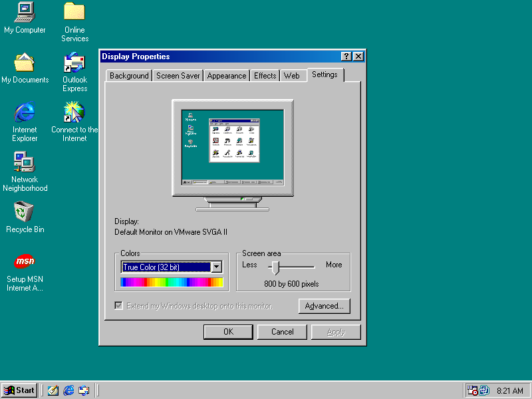Open the Appearance tab
The width and height of the screenshot is (532, 399).
click(x=227, y=76)
